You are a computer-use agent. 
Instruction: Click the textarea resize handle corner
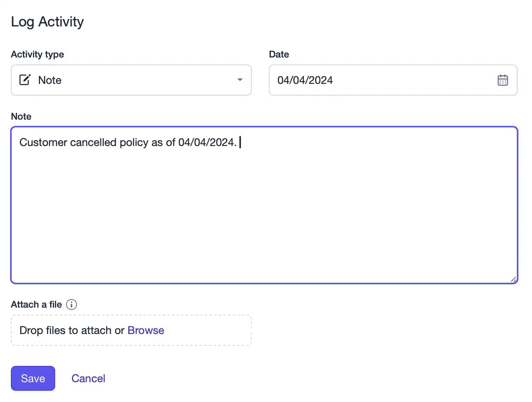[513, 279]
